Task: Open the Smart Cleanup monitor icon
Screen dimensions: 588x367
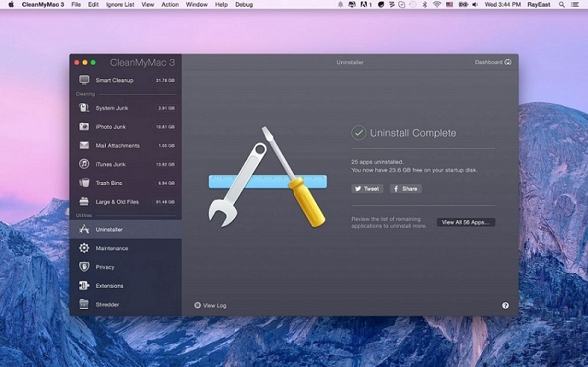Action: [x=84, y=80]
